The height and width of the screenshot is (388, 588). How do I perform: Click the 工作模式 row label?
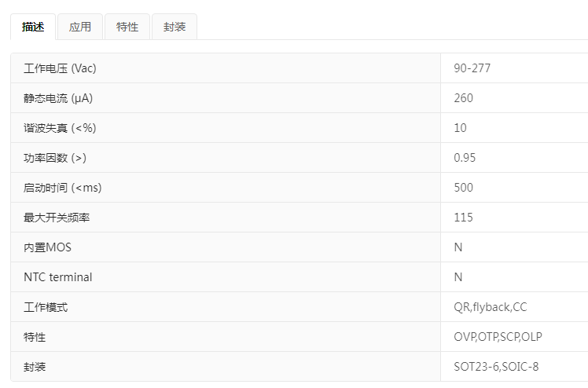click(46, 307)
